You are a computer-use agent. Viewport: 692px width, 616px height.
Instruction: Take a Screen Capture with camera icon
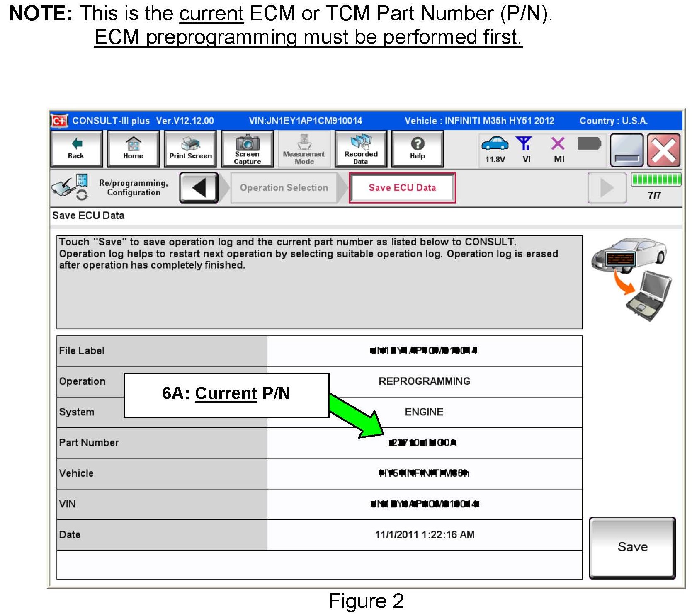click(247, 149)
